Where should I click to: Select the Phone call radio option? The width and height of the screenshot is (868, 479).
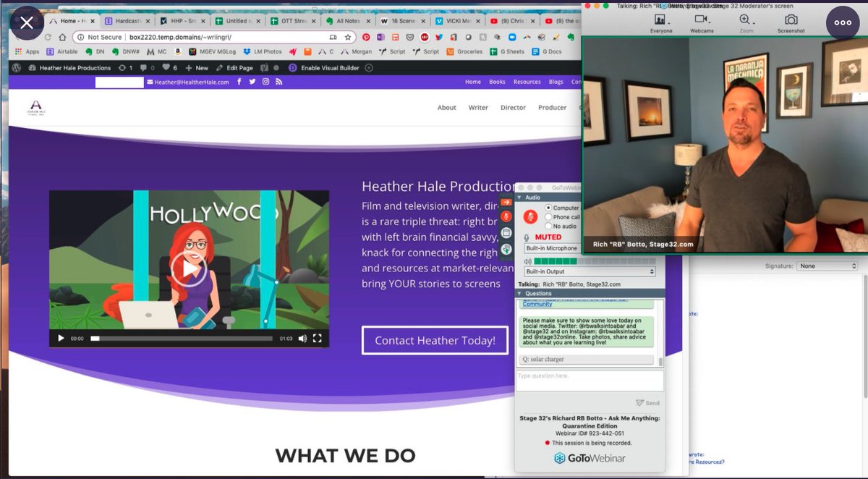548,216
